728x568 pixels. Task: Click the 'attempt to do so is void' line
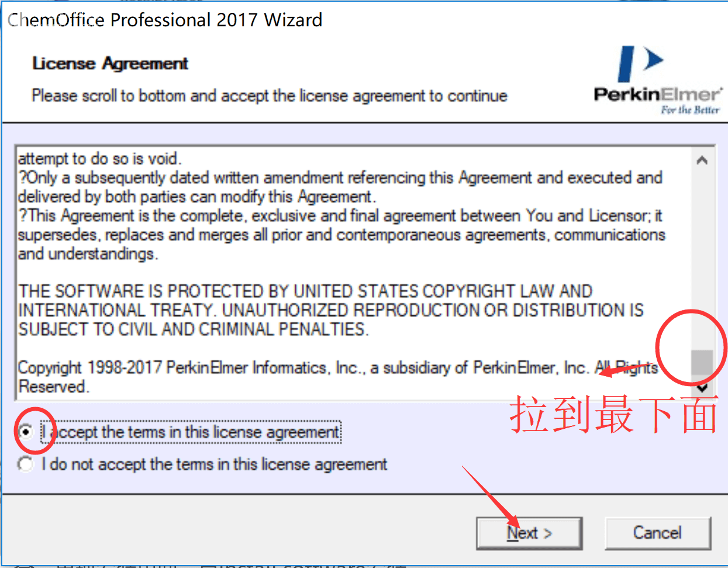click(100, 159)
